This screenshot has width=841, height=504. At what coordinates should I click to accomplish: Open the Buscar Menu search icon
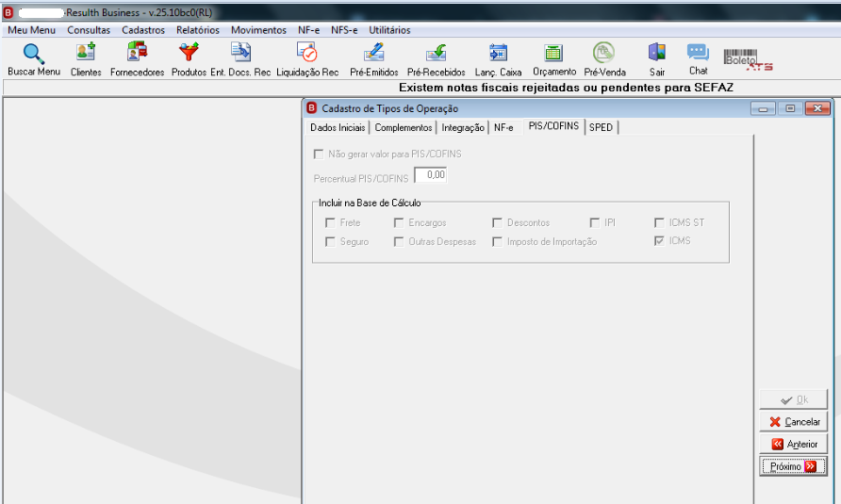(x=33, y=54)
